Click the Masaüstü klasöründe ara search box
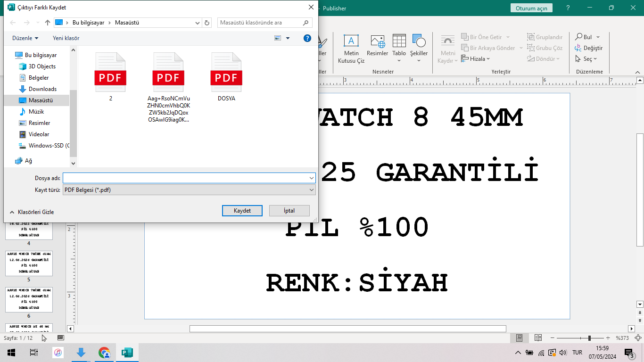The height and width of the screenshot is (362, 644). 265,23
